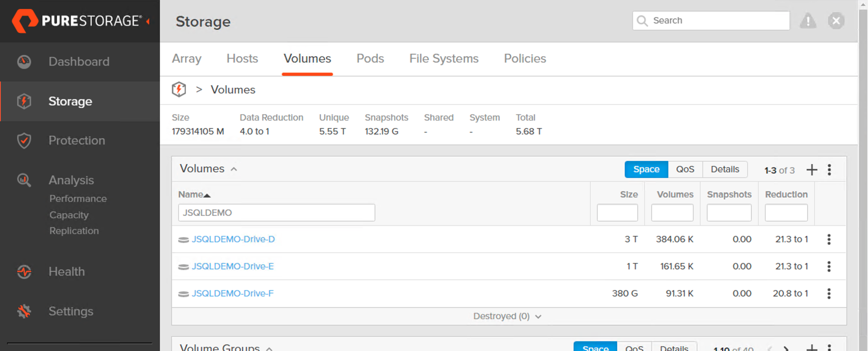Open the alerts warning triangle icon
Image resolution: width=868 pixels, height=351 pixels.
808,21
